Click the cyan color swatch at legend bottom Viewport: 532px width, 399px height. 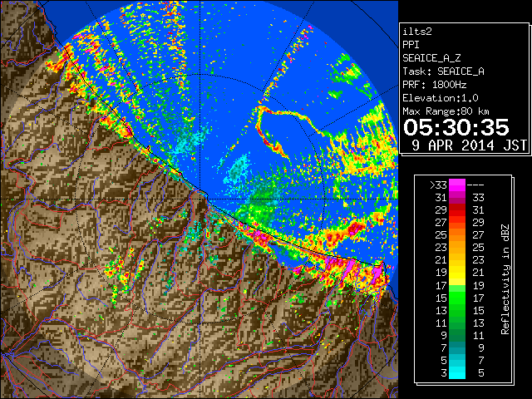(x=457, y=372)
